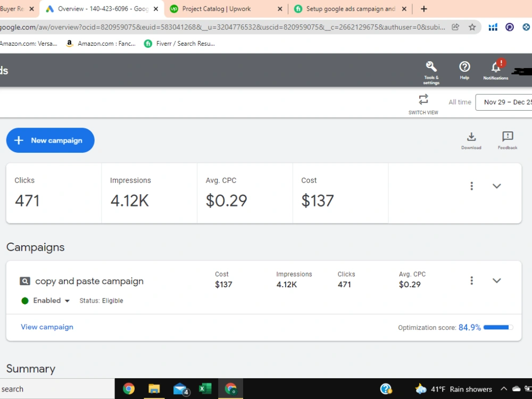Click All time label
The width and height of the screenshot is (532, 399).
[x=460, y=102]
